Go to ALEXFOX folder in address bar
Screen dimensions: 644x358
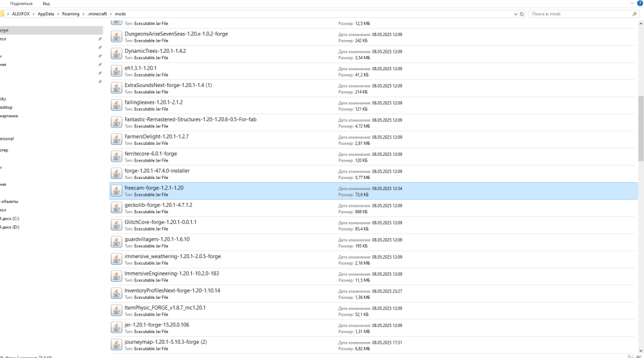coord(21,14)
